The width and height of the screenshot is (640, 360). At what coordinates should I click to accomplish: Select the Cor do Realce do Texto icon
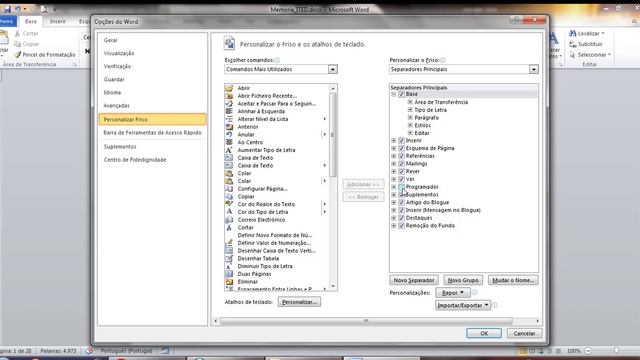pyautogui.click(x=229, y=204)
